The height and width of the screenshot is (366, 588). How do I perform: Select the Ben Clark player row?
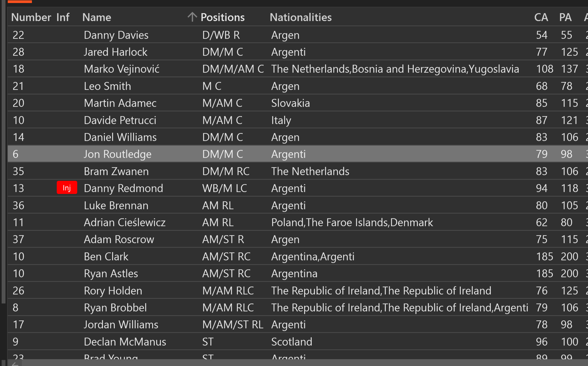[x=298, y=256]
